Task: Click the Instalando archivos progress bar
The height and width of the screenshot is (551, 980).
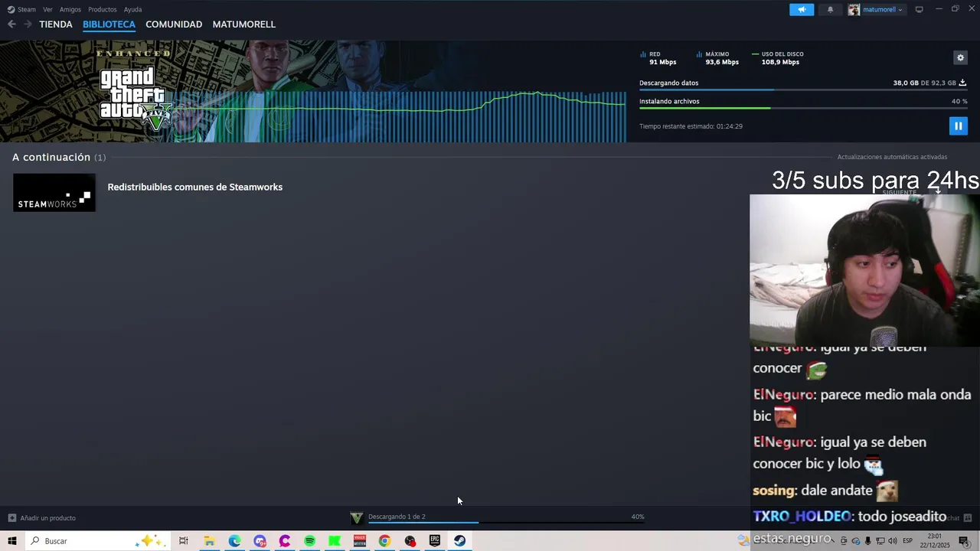Action: (x=803, y=108)
